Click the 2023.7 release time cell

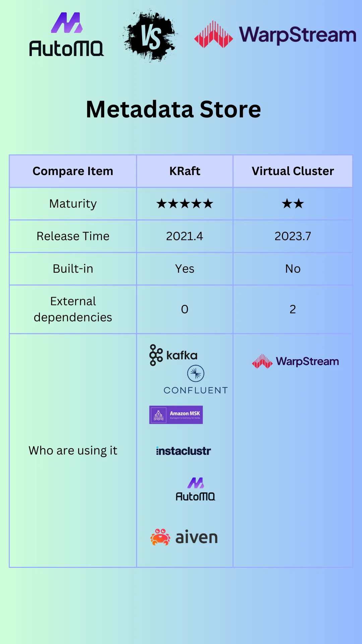pyautogui.click(x=293, y=236)
